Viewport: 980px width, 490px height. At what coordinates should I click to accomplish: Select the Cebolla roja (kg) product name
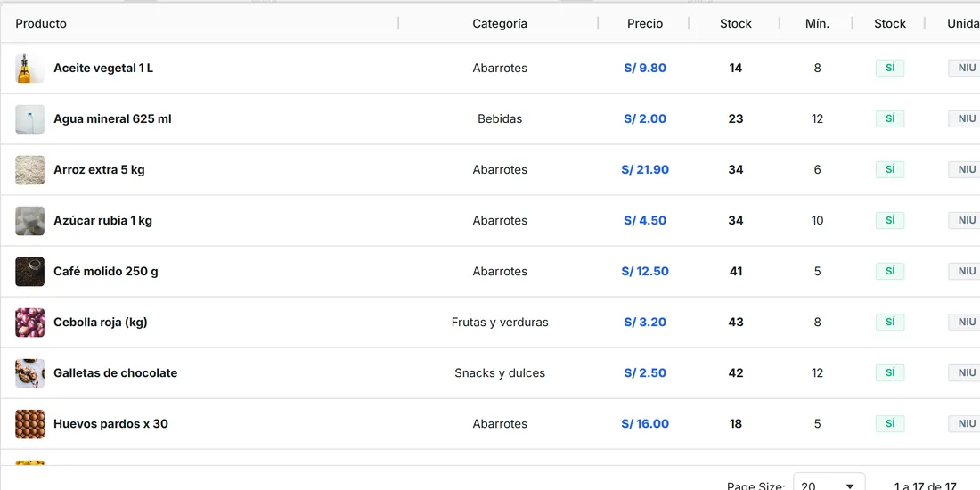101,323
